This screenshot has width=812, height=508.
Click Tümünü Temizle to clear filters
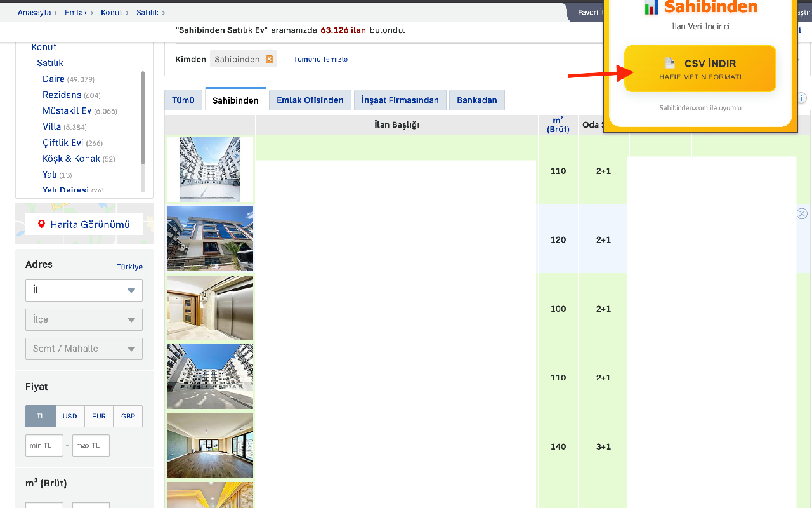(x=320, y=59)
